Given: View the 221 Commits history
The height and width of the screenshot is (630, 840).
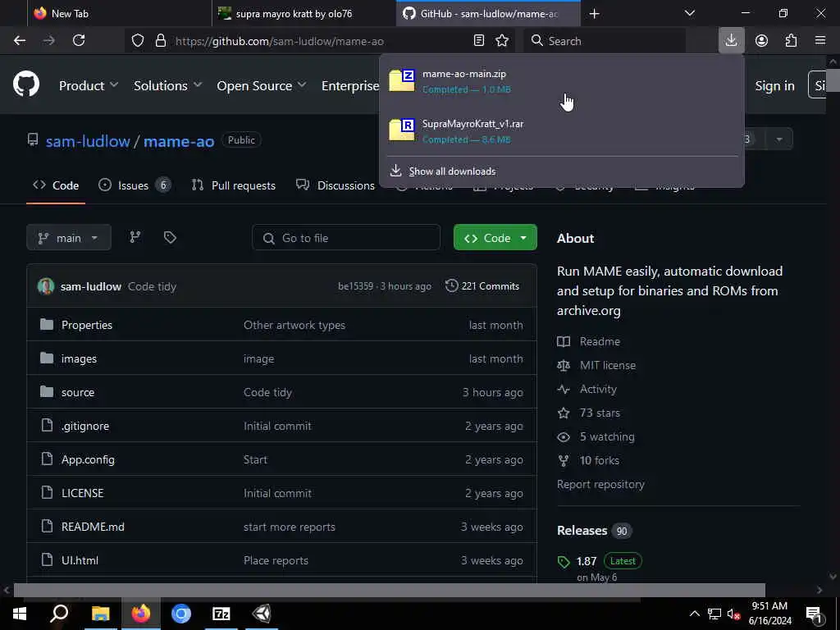Looking at the screenshot, I should (x=482, y=286).
